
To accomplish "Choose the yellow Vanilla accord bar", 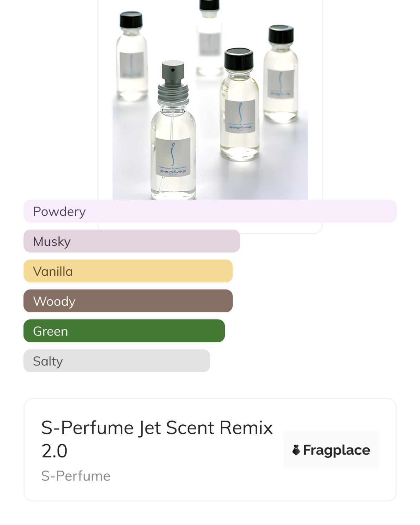I will click(x=128, y=271).
